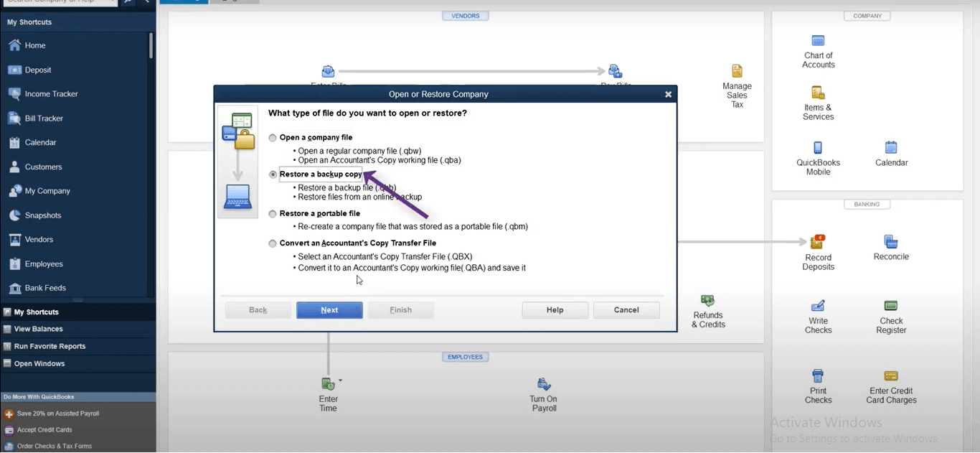Open Check Register in the Banking panel

tap(891, 317)
